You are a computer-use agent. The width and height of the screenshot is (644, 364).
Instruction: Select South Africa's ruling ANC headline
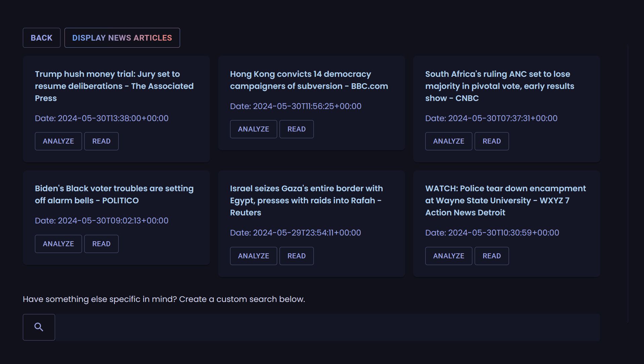pyautogui.click(x=500, y=86)
